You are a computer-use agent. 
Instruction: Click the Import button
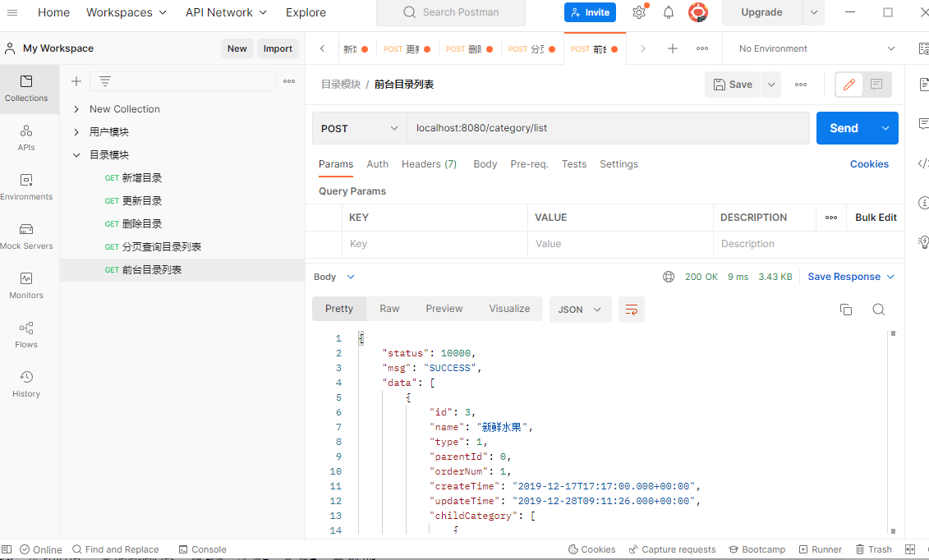[x=278, y=48]
